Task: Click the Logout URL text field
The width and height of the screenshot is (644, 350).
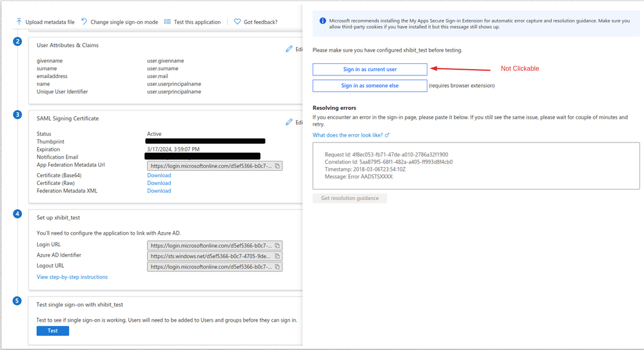Action: 215,267
